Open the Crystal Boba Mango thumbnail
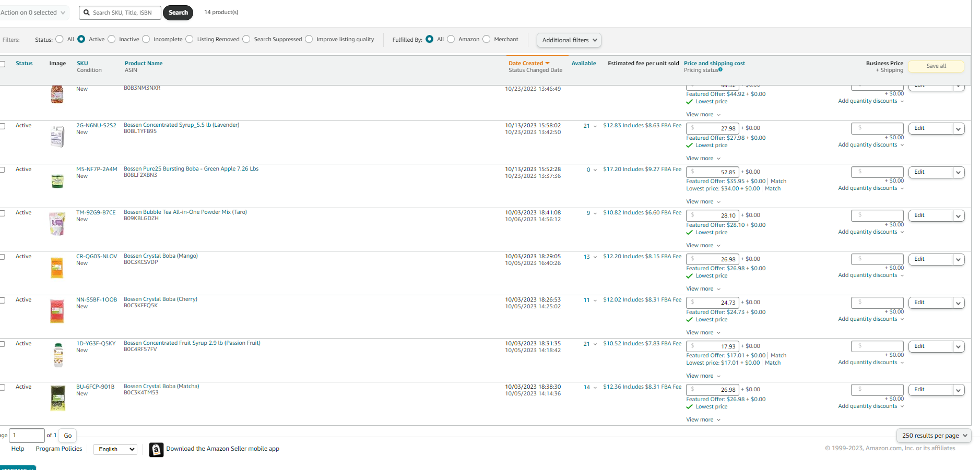This screenshot has width=980, height=470. coord(57,268)
